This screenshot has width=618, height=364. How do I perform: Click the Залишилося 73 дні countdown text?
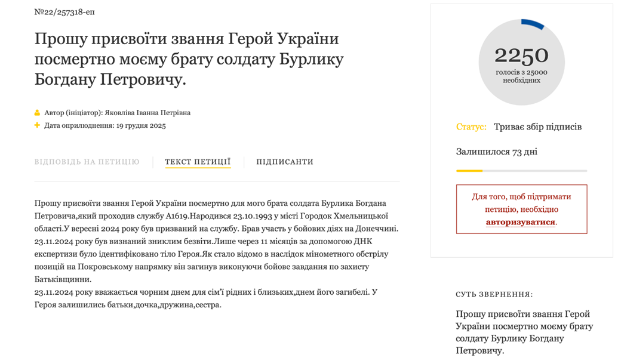(496, 152)
